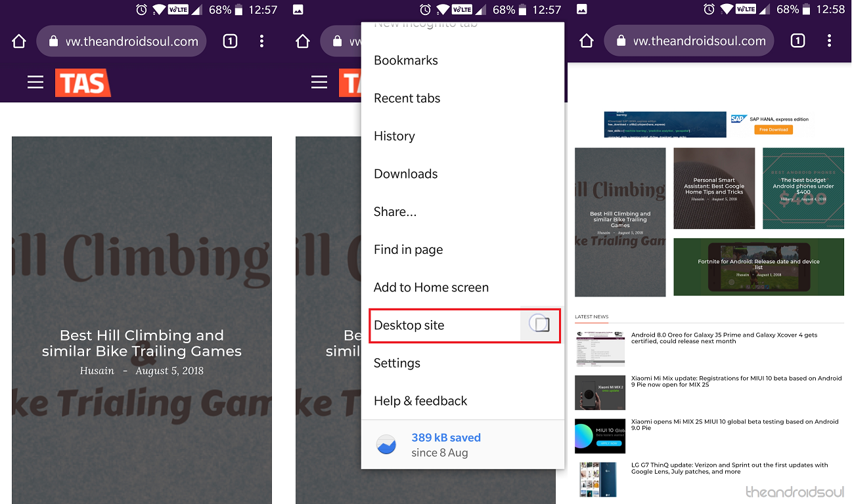Select Recent tabs in the menu

point(407,98)
